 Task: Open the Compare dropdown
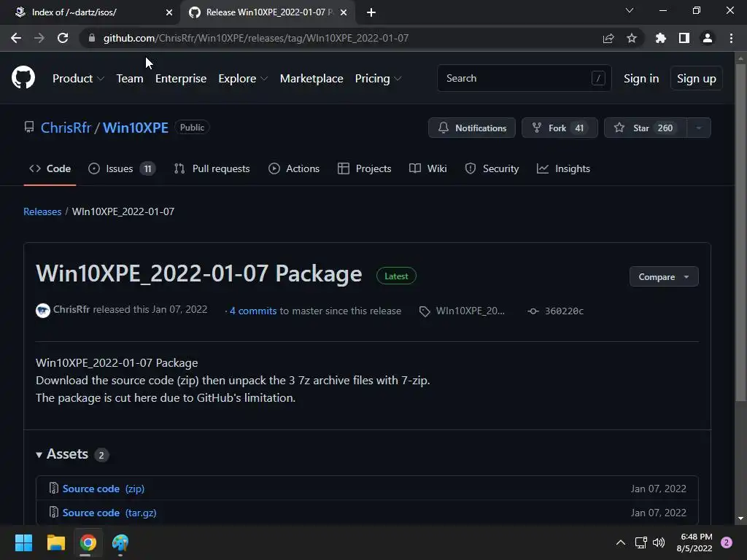[x=664, y=276]
